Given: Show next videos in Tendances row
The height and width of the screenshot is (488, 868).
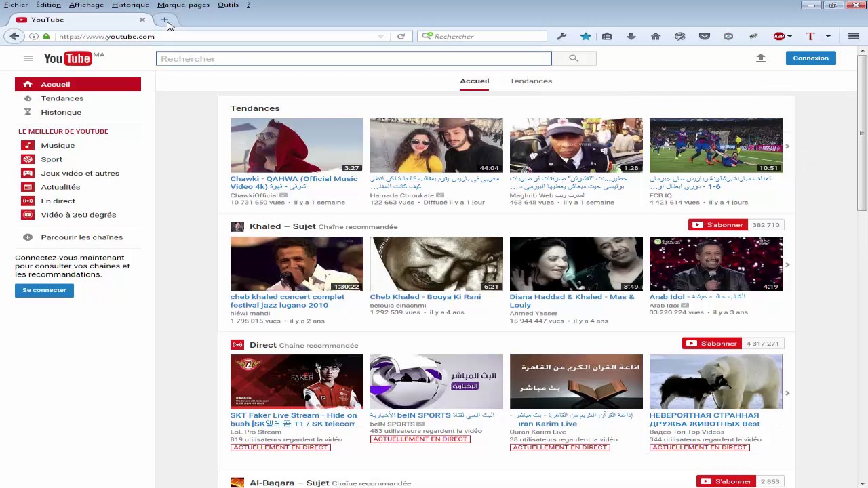Looking at the screenshot, I should pos(787,146).
